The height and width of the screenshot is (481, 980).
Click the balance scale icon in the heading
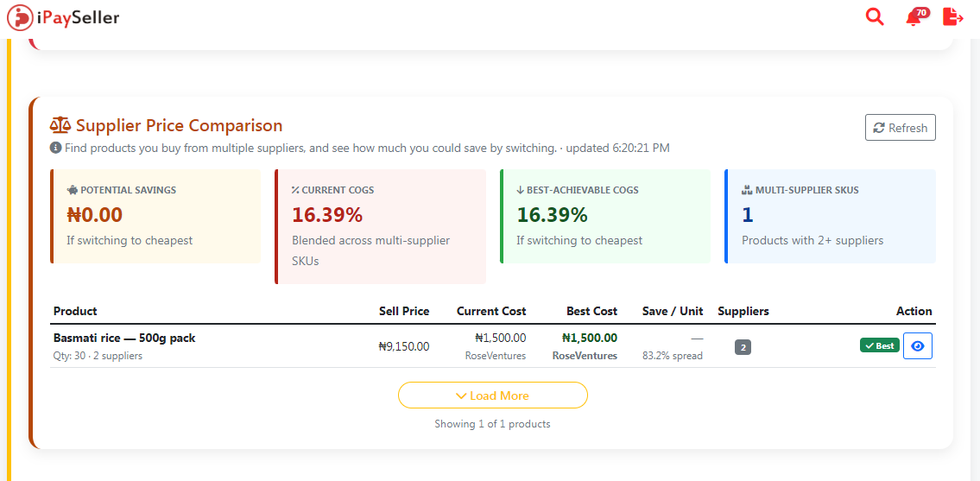point(60,126)
